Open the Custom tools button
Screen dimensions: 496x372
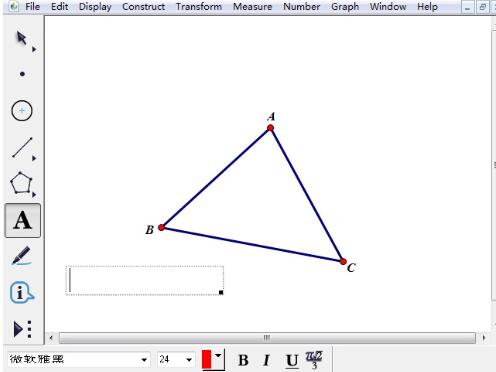22,329
